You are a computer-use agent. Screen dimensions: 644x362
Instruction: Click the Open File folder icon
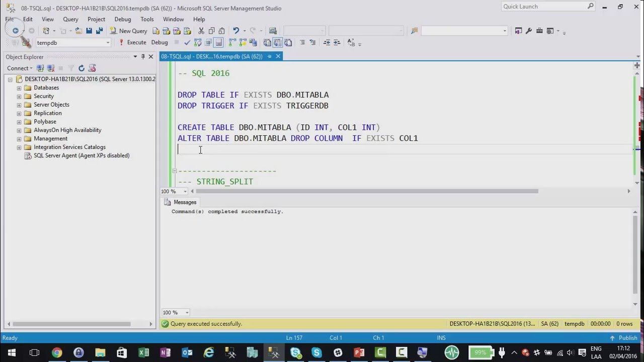click(x=78, y=31)
